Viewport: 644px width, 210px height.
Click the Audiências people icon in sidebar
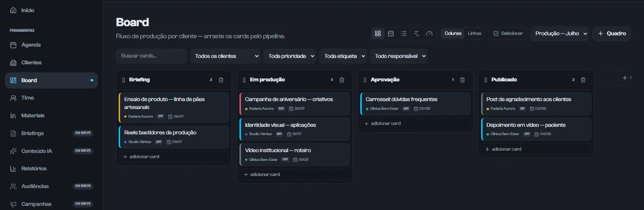coord(13,186)
